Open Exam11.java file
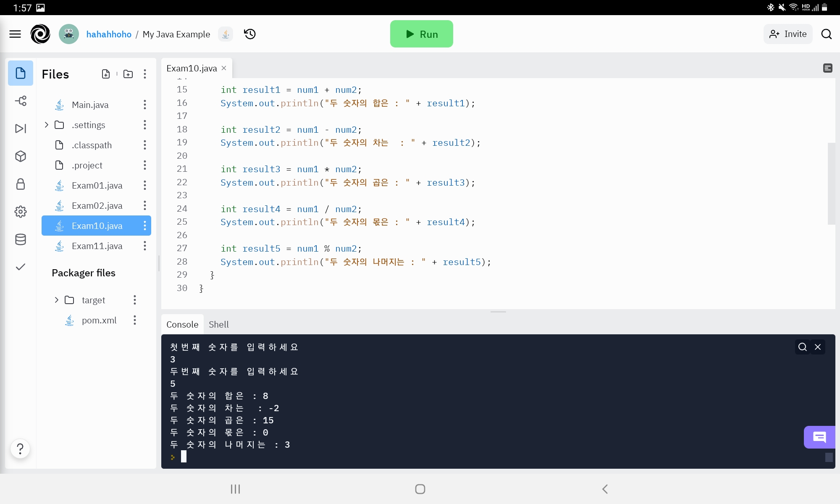840x504 pixels. [97, 246]
